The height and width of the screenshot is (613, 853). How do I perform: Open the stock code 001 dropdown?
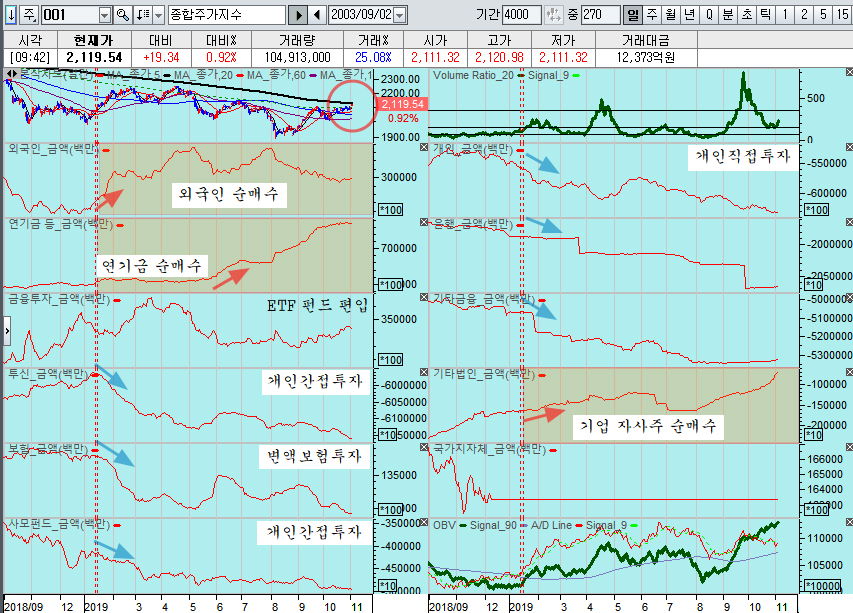105,16
